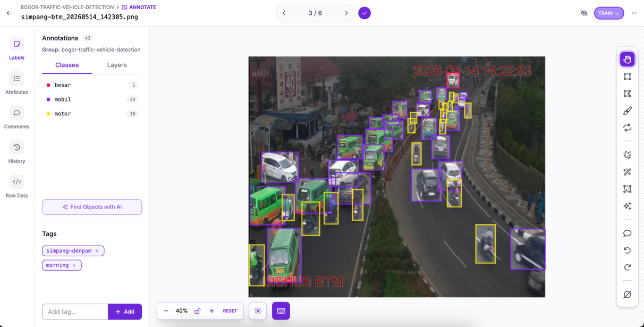Click the mobil count badge 24
This screenshot has width=644, height=327.
pos(132,99)
